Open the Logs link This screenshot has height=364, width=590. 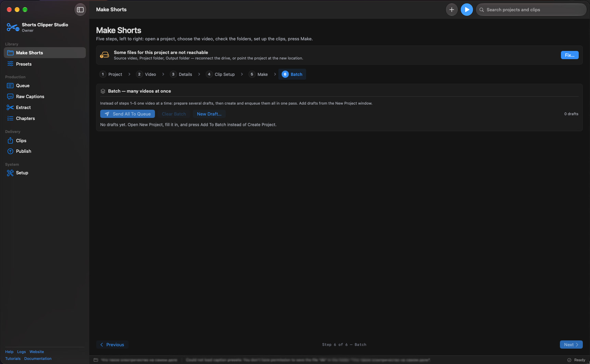coord(22,352)
